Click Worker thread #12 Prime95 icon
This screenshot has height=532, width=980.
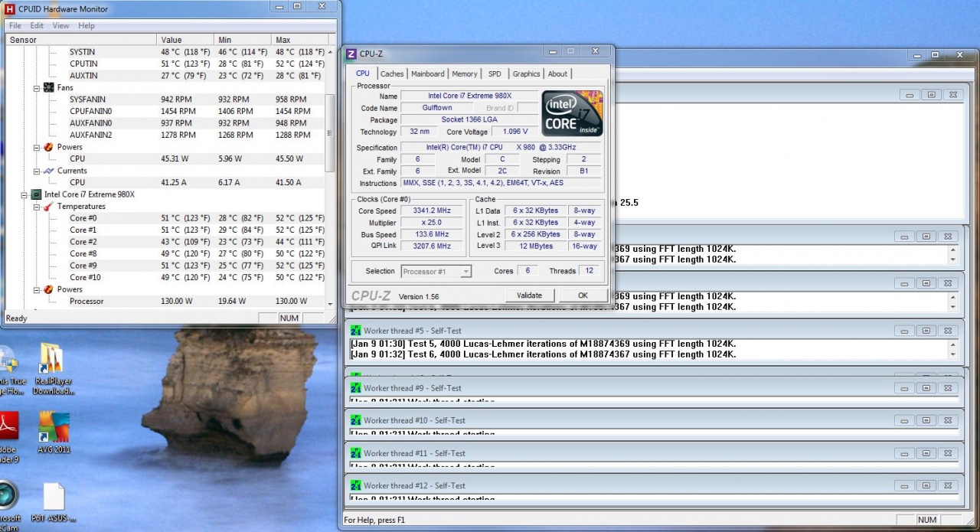355,485
